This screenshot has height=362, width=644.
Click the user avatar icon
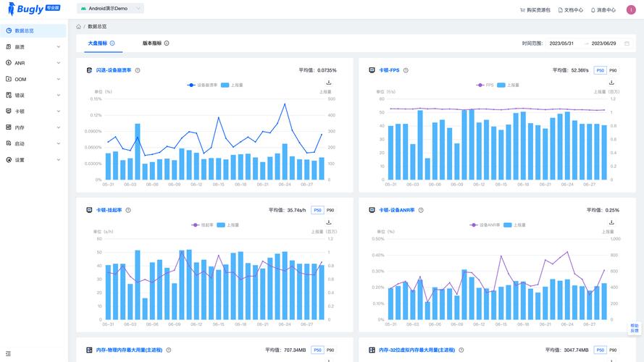point(631,9)
